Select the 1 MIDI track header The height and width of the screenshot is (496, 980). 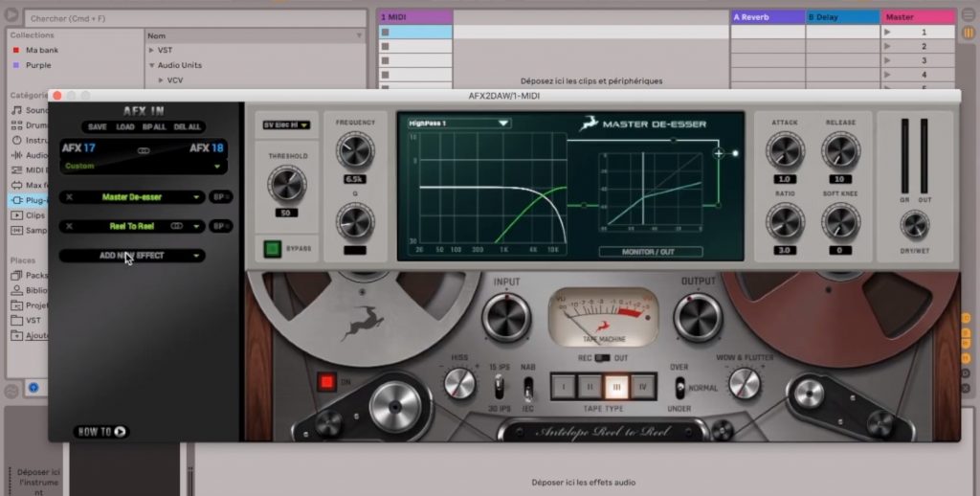tap(415, 17)
